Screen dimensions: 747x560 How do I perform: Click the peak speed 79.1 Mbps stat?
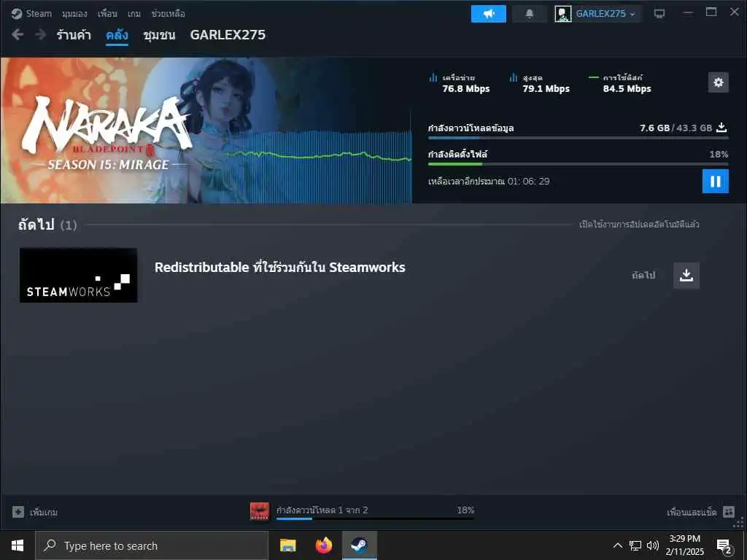[x=539, y=83]
